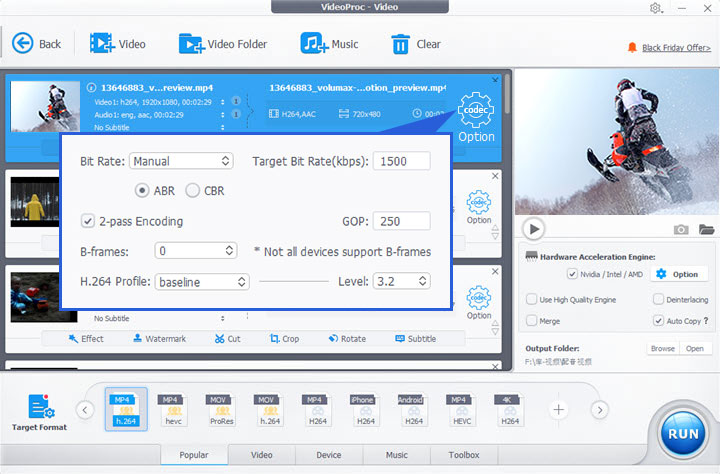Select MOV h.264 target format

(x=270, y=409)
